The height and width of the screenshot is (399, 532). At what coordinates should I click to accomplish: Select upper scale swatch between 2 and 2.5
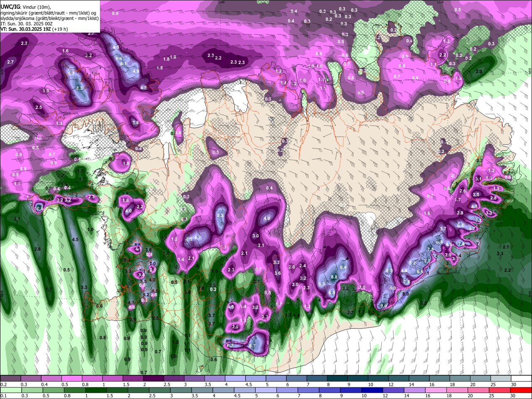point(154,379)
